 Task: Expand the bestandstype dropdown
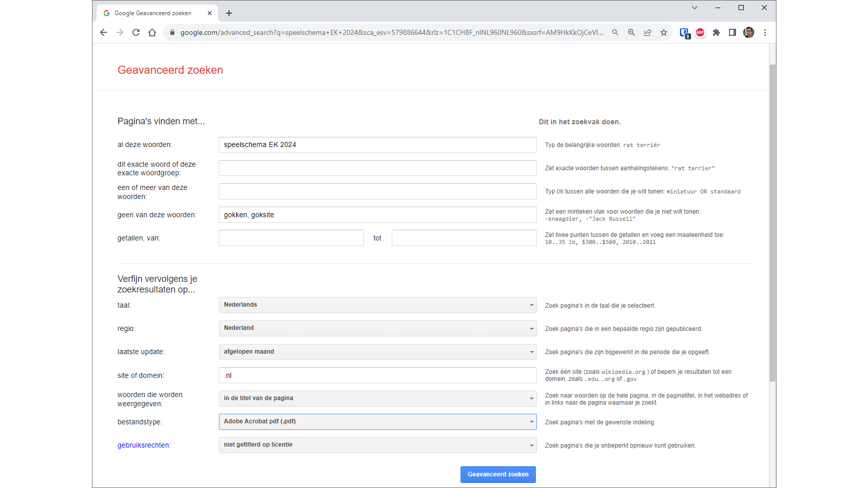click(377, 422)
